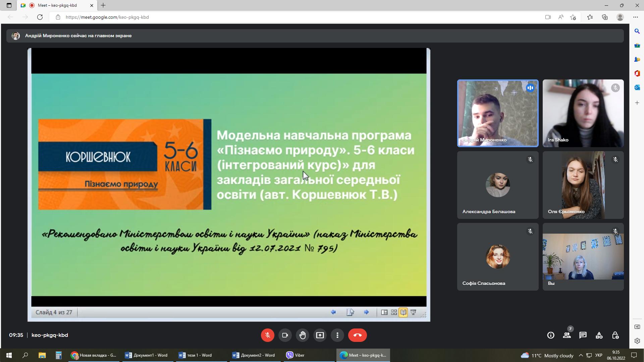Image resolution: width=644 pixels, height=362 pixels.
Task: Click the present now screen-share icon
Action: 320,335
